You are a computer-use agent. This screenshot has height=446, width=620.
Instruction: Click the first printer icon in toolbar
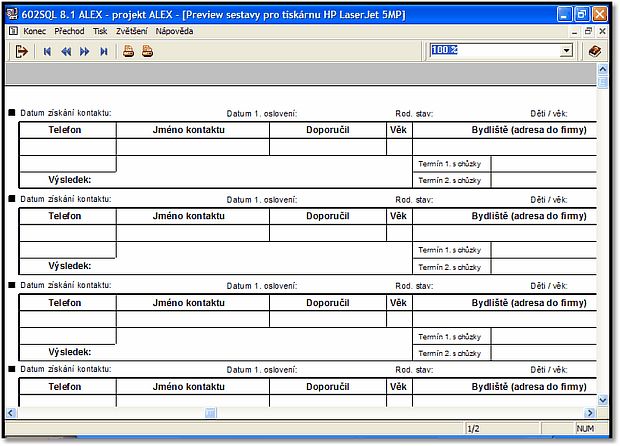click(x=128, y=51)
